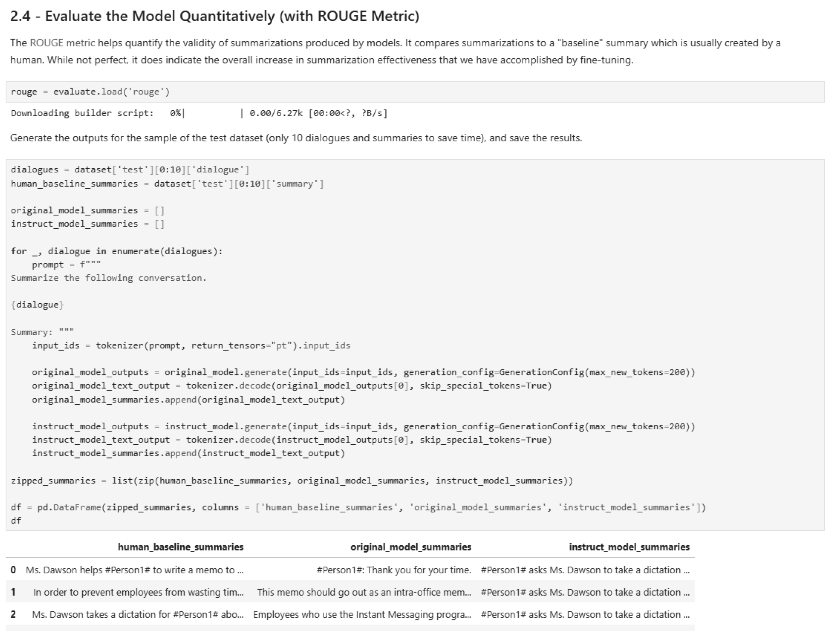Click the rouge = evaluate.load code cell

[x=91, y=92]
